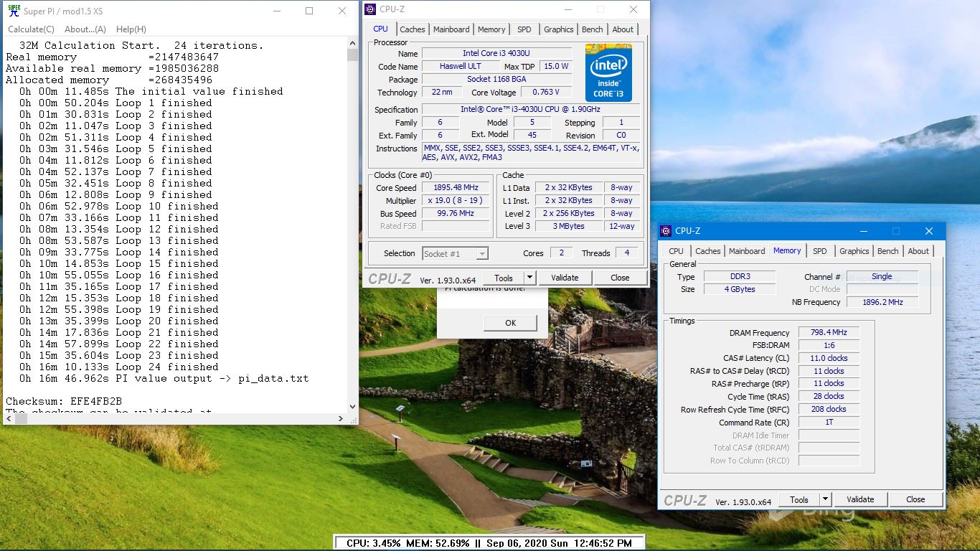Click the CPU/MEM usage and date status bar

tap(490, 543)
